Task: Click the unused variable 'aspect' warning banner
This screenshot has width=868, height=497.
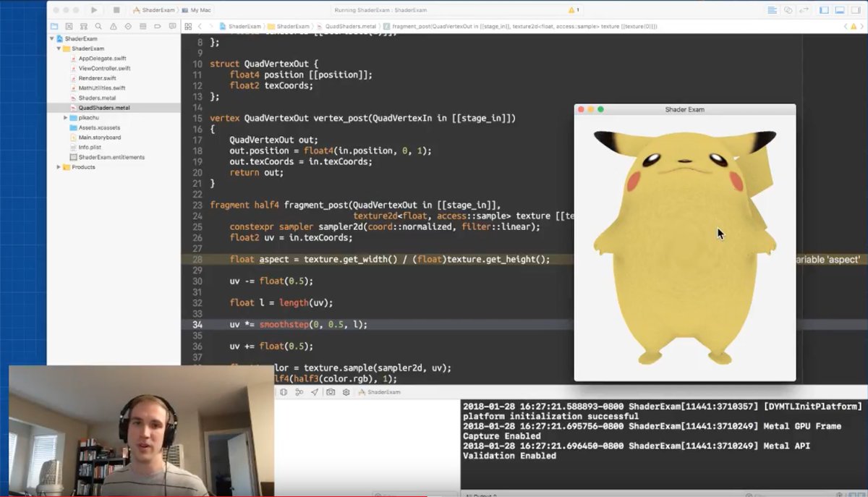Action: click(x=827, y=259)
